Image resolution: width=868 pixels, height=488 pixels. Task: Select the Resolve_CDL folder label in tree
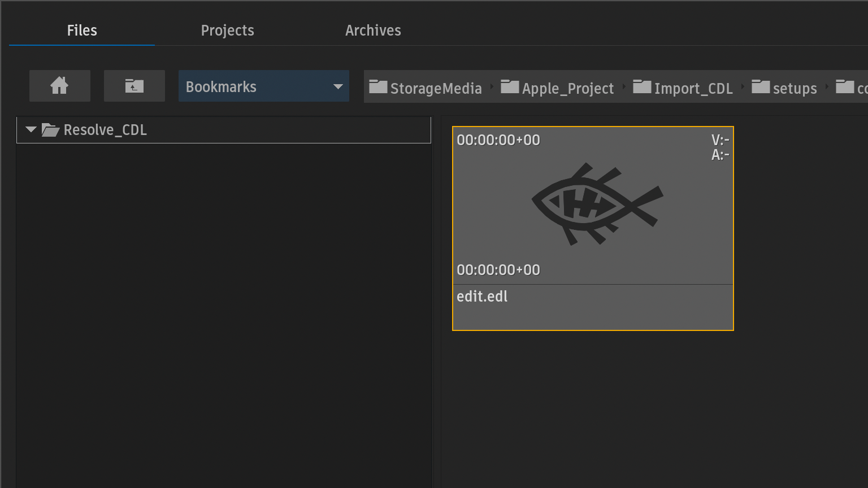point(105,130)
